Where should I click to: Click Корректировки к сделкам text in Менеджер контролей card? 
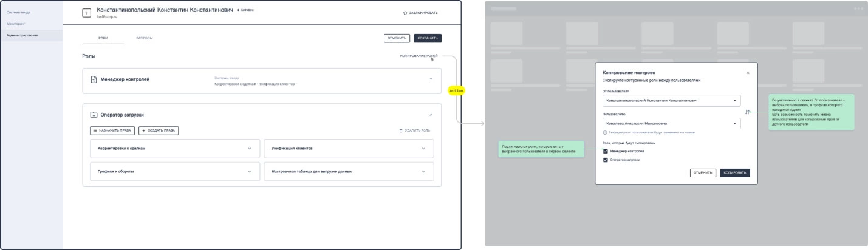click(x=236, y=84)
